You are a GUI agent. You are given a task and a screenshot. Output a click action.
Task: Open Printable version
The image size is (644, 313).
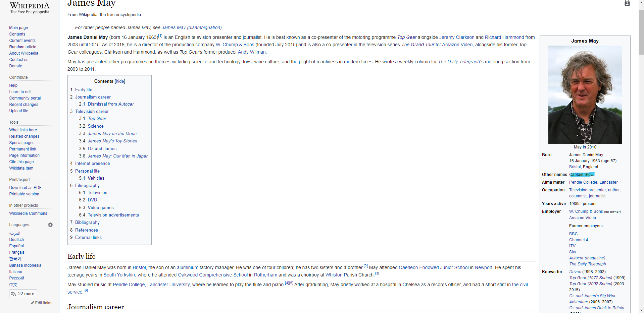point(24,194)
